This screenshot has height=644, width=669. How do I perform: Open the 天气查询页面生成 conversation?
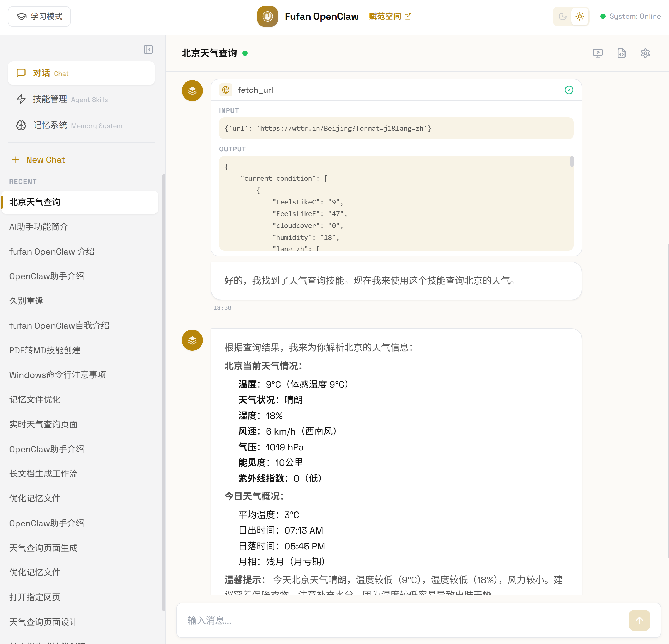tap(80, 548)
